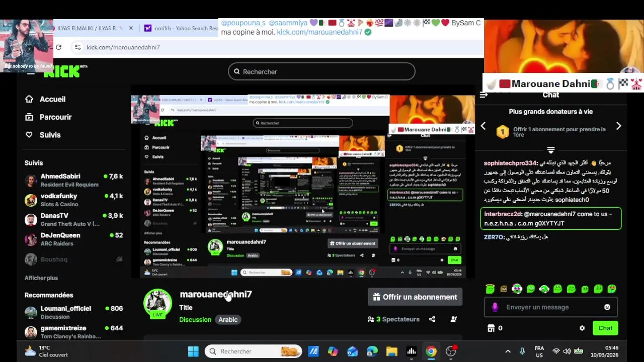Toggle the taskbar microphone tray icon
Viewport: 644px width, 362px height.
[522, 351]
